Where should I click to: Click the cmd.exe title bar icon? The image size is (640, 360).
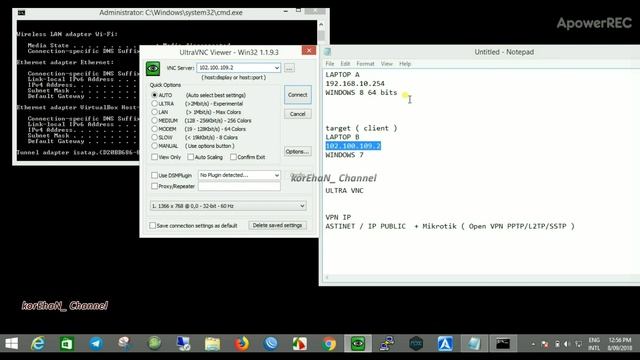click(22, 13)
